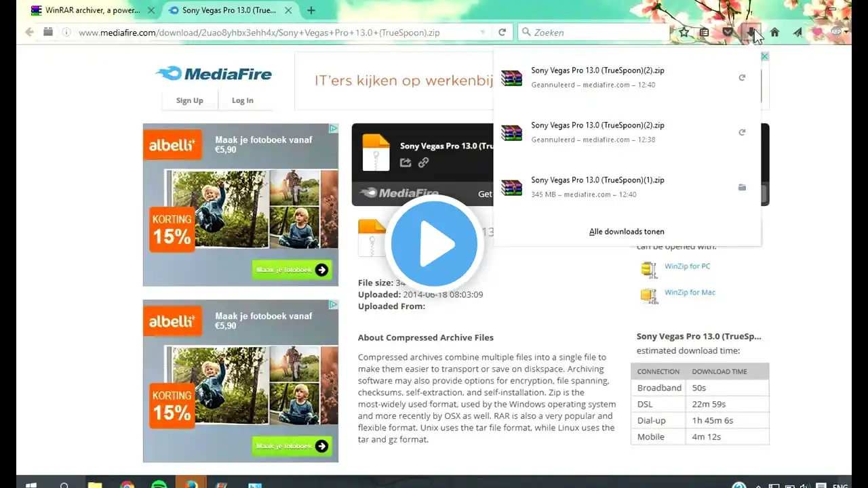Show bookmarks list icon in toolbar
This screenshot has width=868, height=488.
click(705, 32)
